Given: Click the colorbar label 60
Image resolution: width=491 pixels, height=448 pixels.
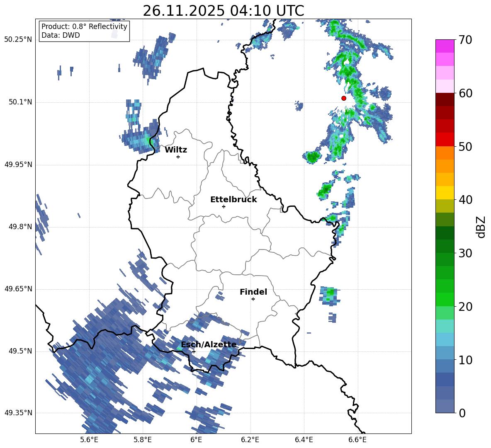Looking at the screenshot, I should [465, 93].
